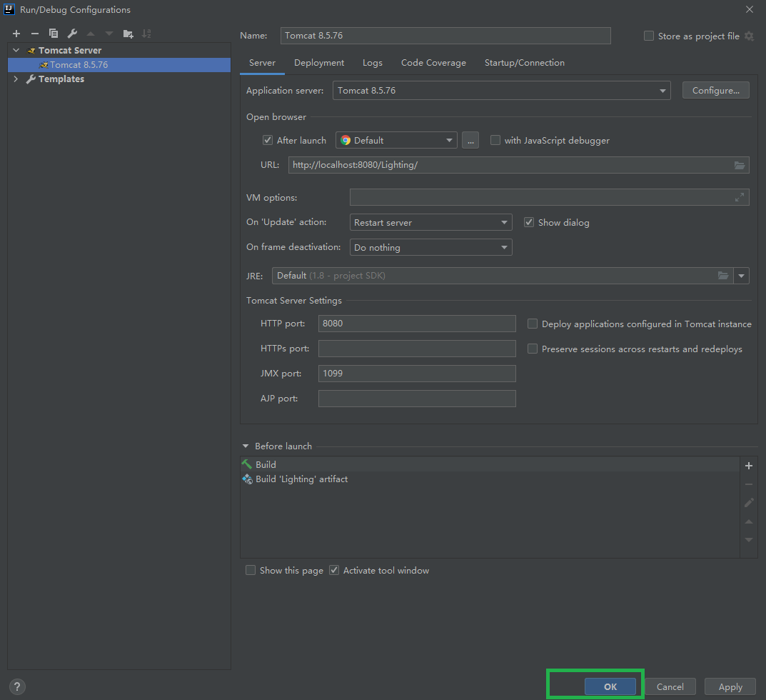Screen dimensions: 766x700
Task: Switch to the Startup/Connection tab
Action: click(x=524, y=63)
